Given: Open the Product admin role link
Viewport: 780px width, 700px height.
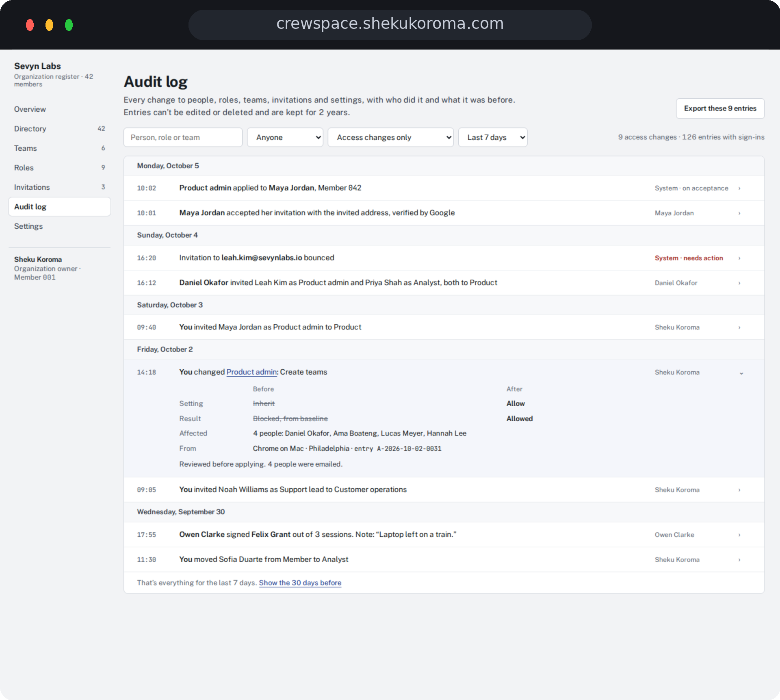Looking at the screenshot, I should click(x=251, y=372).
